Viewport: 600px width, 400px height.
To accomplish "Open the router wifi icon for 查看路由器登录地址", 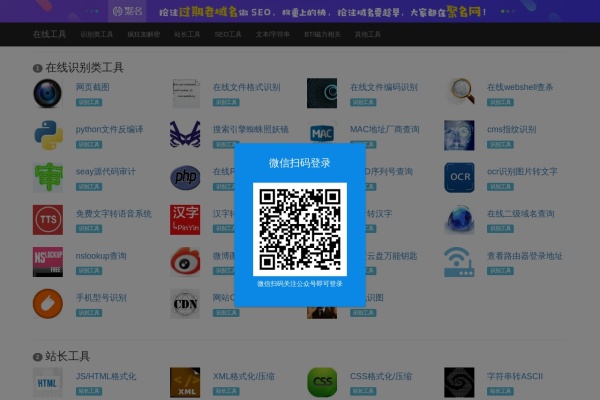I will click(x=459, y=261).
